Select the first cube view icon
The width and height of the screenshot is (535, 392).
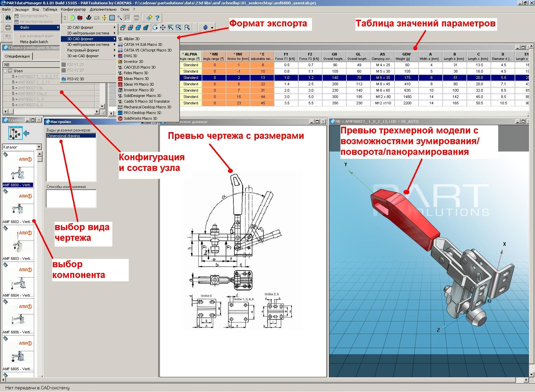(123, 27)
